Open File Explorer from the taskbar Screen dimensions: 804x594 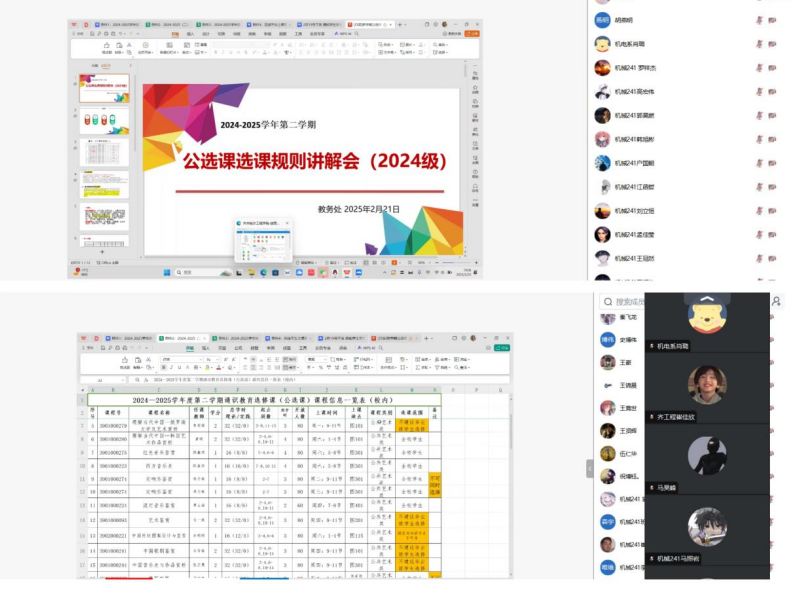click(x=251, y=272)
